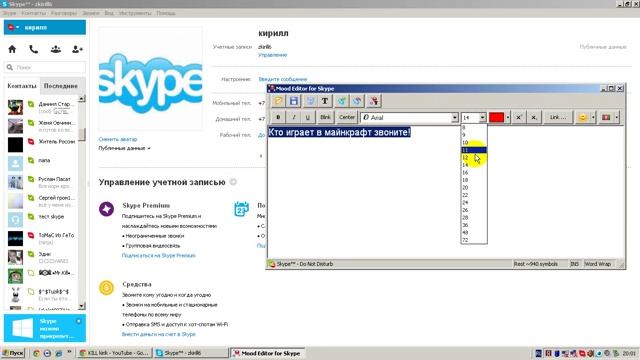Apply superscript with the x² button
640x360 pixels.
[x=519, y=118]
